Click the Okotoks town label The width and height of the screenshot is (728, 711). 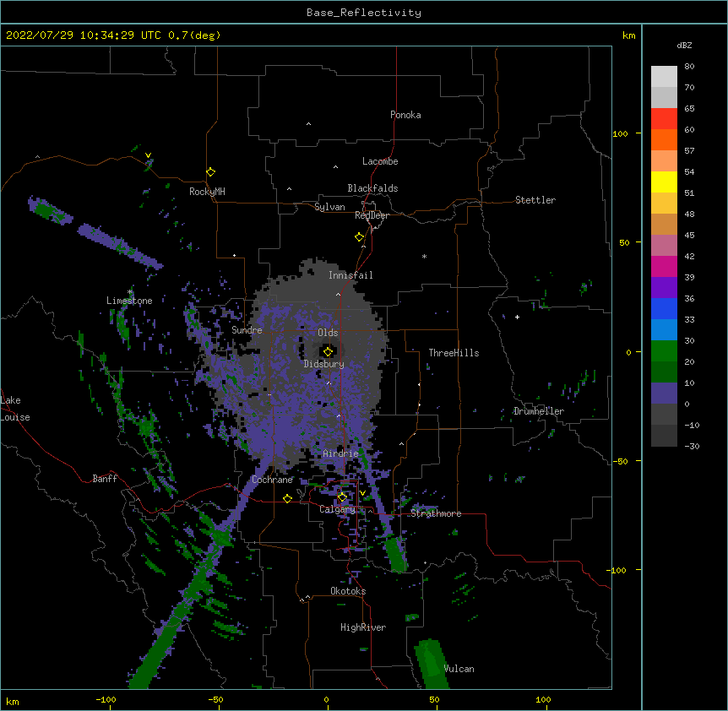coord(348,591)
